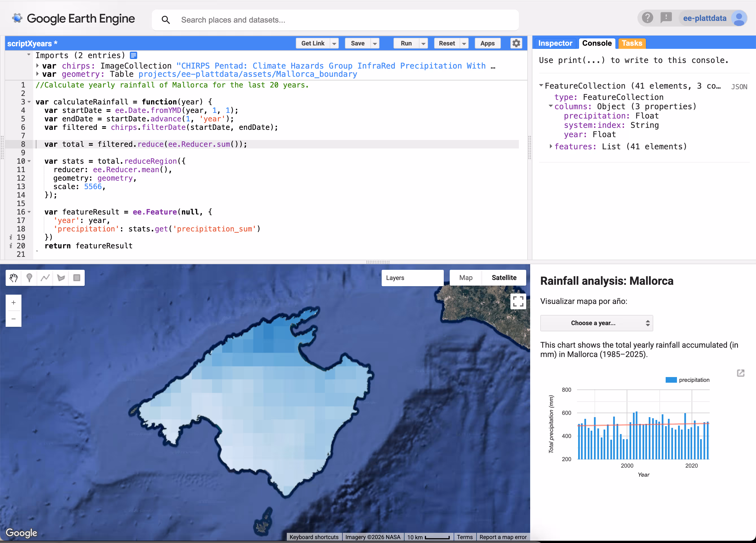Zoom in on the map
This screenshot has width=756, height=543.
pos(14,303)
